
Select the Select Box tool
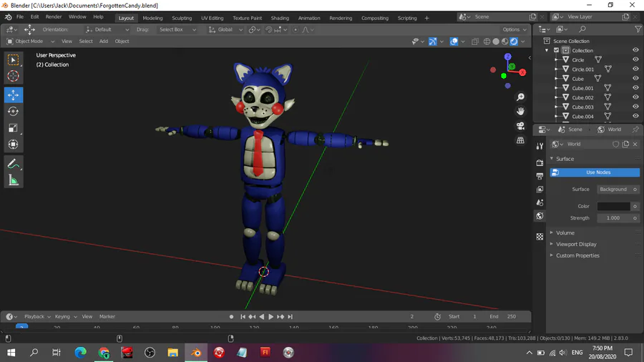point(13,60)
